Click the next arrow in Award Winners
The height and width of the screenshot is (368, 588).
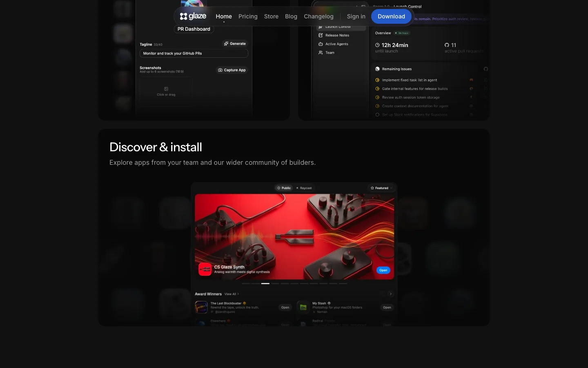(391, 294)
